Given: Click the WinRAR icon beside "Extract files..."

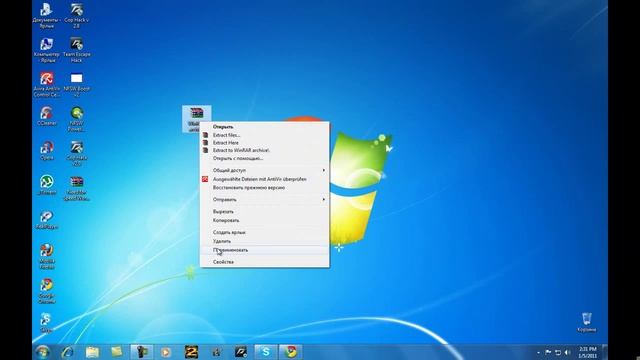Looking at the screenshot, I should tap(205, 135).
